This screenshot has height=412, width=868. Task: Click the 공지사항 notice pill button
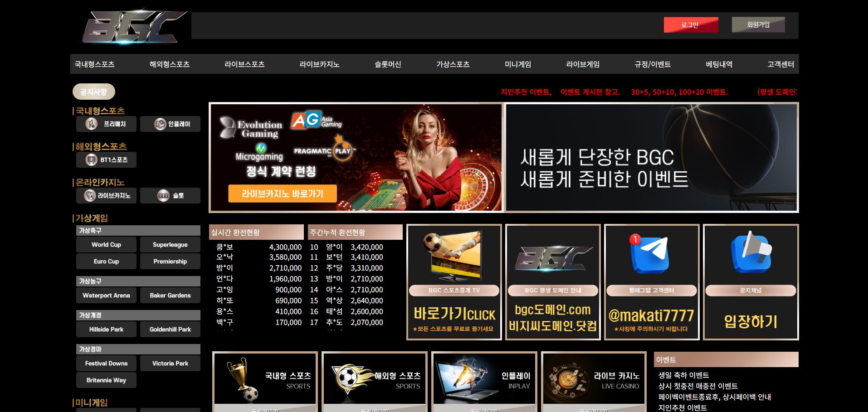pyautogui.click(x=93, y=92)
